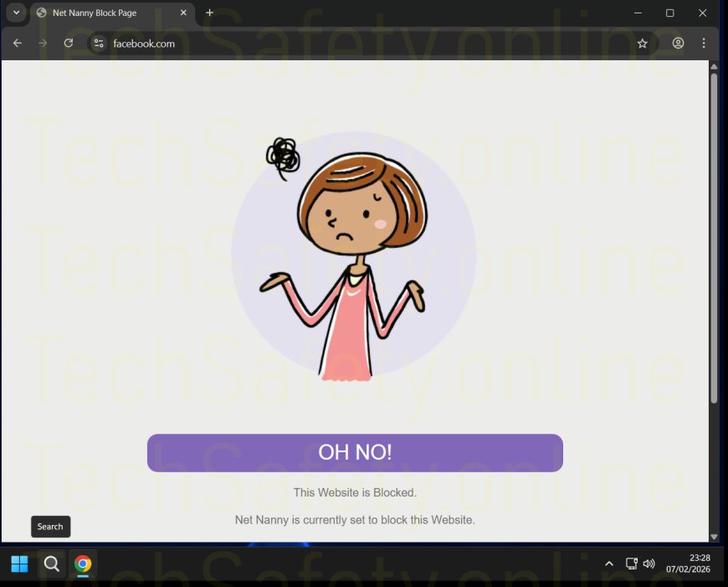
Task: Expand the hidden system tray icons
Action: click(609, 564)
